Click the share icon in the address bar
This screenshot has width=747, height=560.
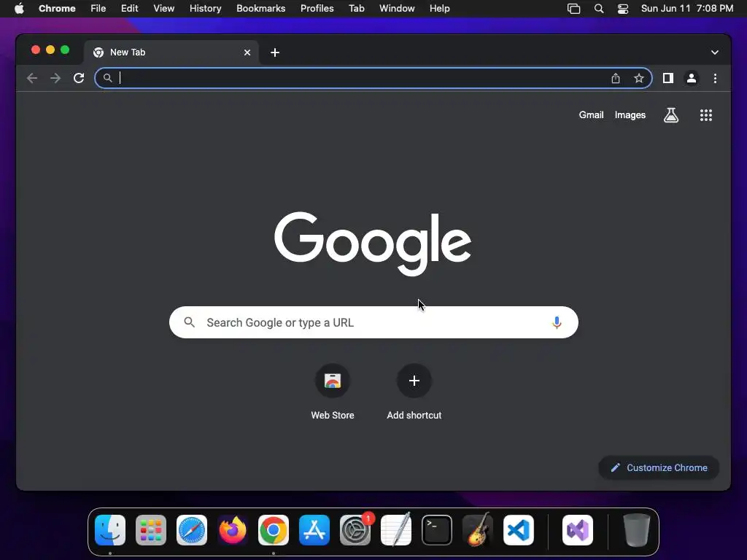(616, 78)
